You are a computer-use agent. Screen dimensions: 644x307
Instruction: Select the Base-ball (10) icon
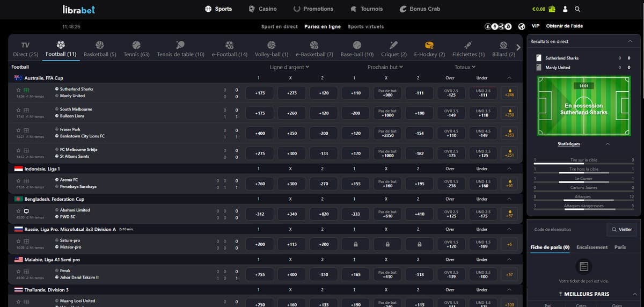(357, 45)
